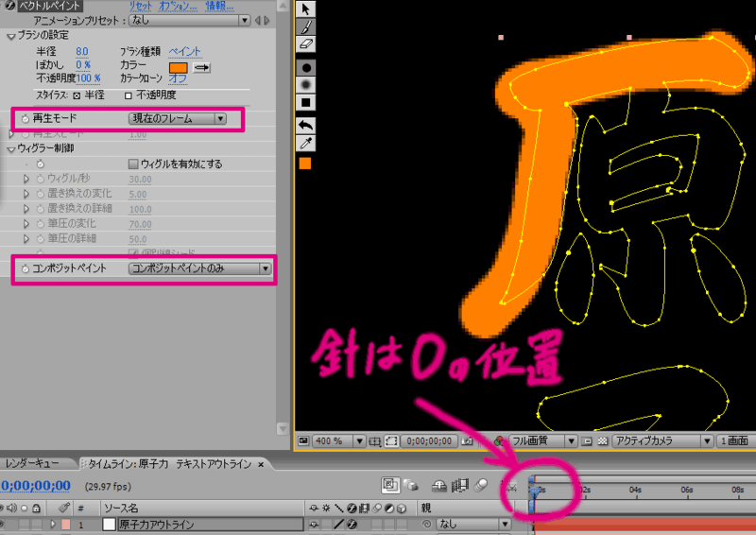This screenshot has height=535, width=756.
Task: Open the アニメーションプリセット dropdown
Action: pyautogui.click(x=190, y=21)
